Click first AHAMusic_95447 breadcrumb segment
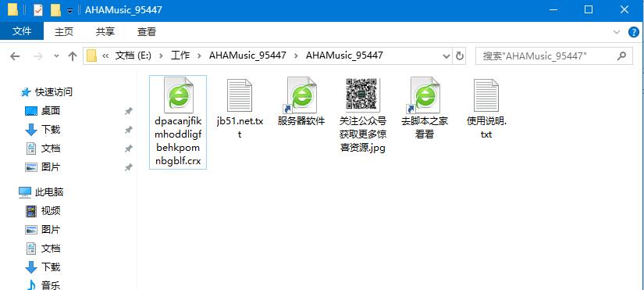The height and width of the screenshot is (290, 644). tap(247, 55)
